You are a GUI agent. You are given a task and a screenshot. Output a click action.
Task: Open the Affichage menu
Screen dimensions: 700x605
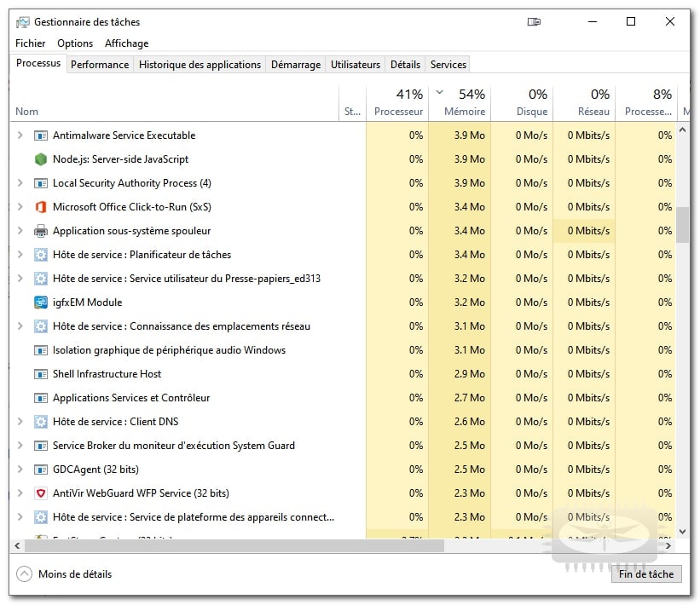[127, 43]
